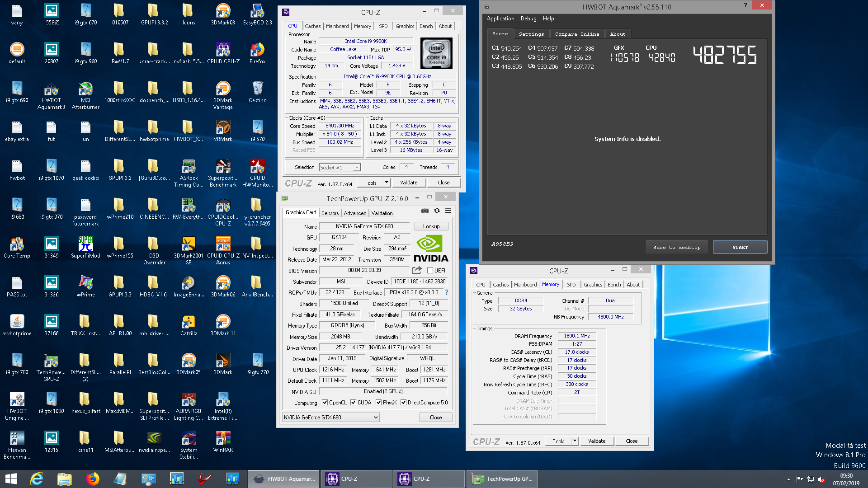Click the BIOS version share/export icon
This screenshot has width=868, height=488.
[x=417, y=270]
